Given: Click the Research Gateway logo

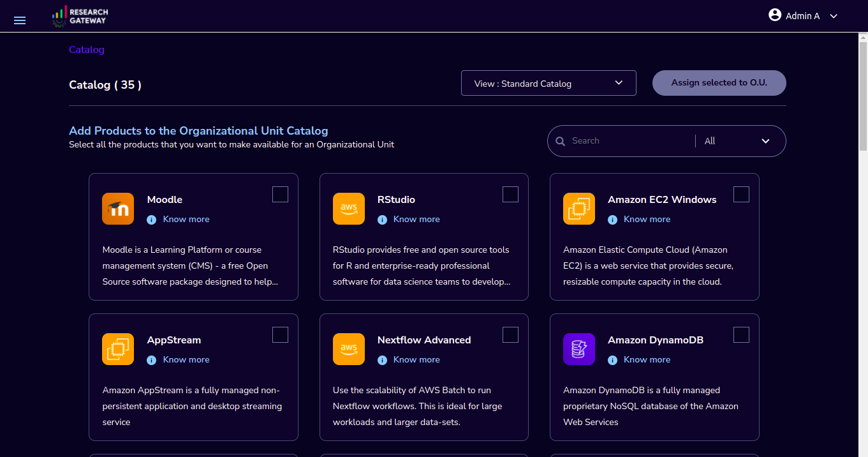Looking at the screenshot, I should [80, 17].
